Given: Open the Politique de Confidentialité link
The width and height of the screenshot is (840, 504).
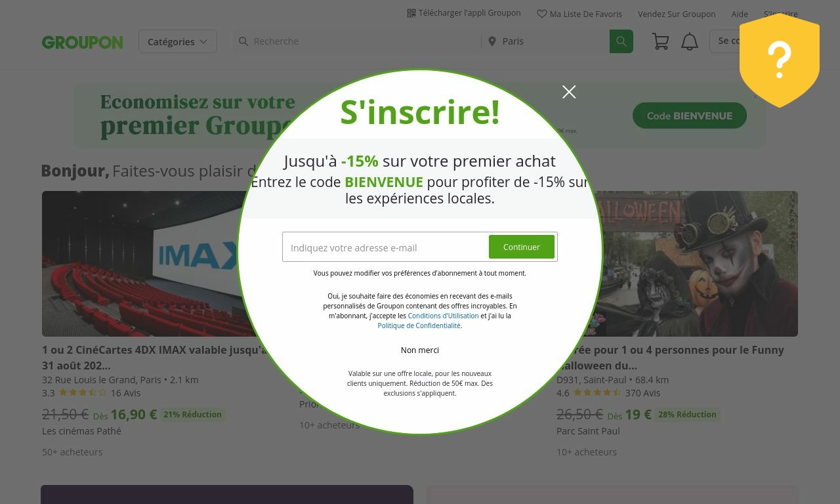Looking at the screenshot, I should [419, 325].
